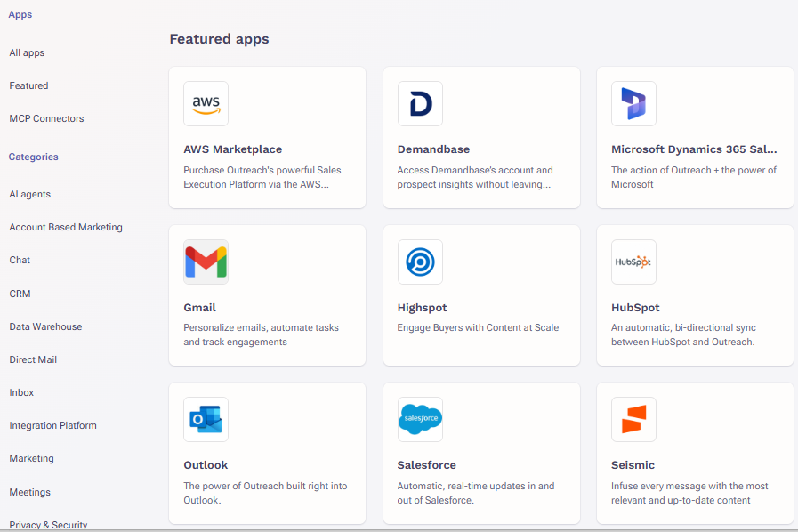Filter by AI agents category
The image size is (798, 532).
coord(29,195)
